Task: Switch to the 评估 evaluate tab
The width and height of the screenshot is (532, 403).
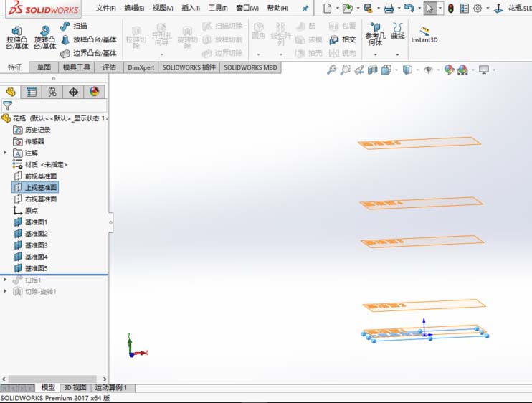Action: (109, 67)
